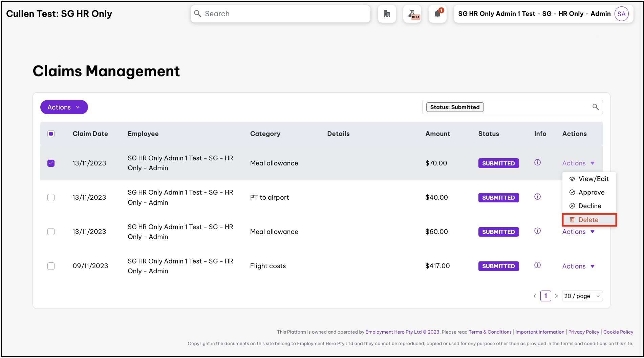
Task: Open the 20 / page size selector
Action: 582,296
